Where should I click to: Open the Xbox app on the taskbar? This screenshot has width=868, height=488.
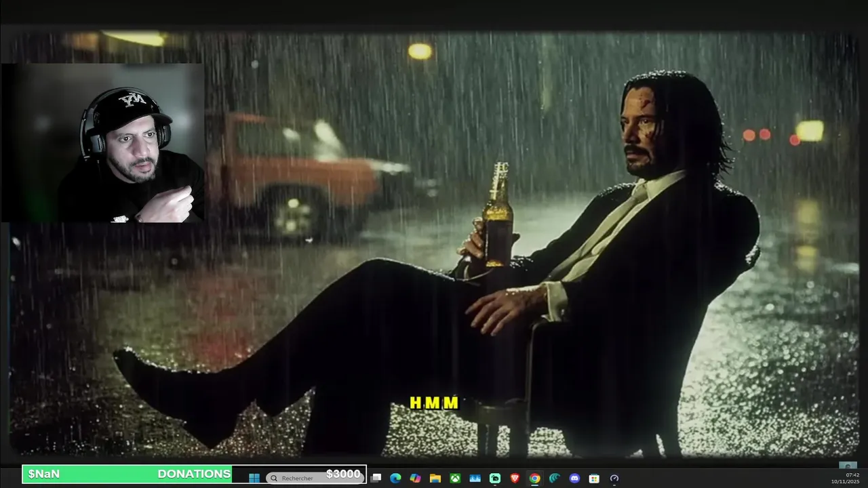click(x=455, y=478)
